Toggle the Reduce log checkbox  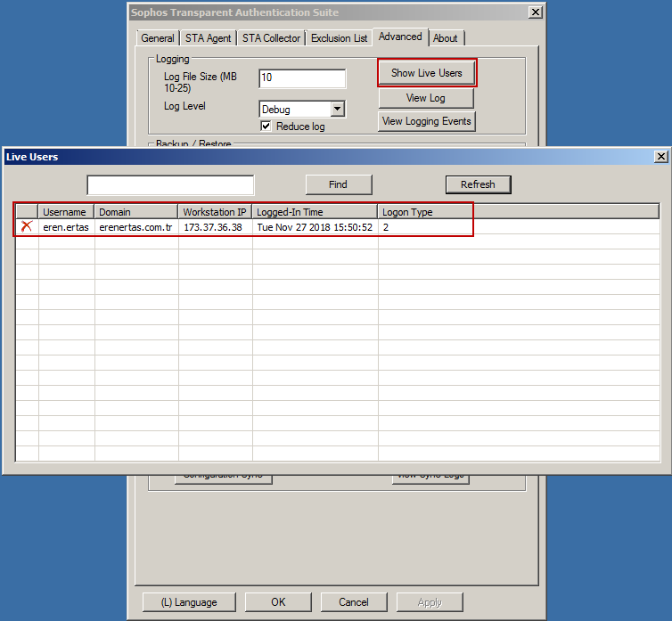[x=266, y=127]
